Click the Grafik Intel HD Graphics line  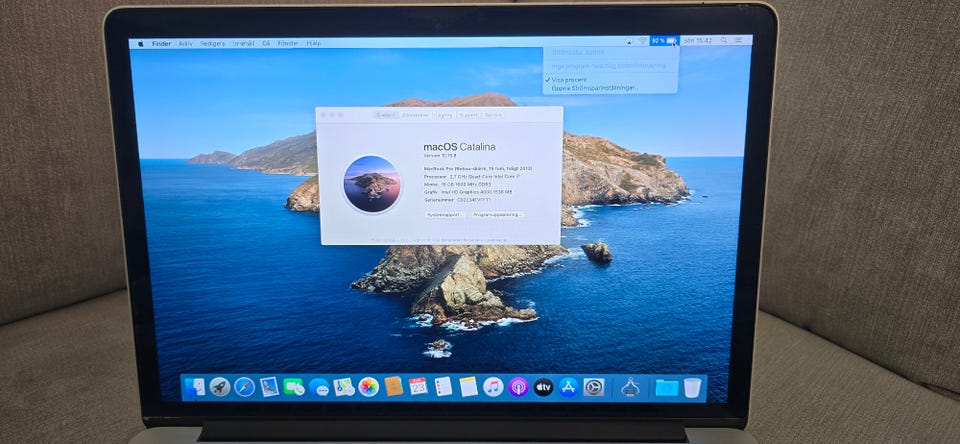(468, 192)
